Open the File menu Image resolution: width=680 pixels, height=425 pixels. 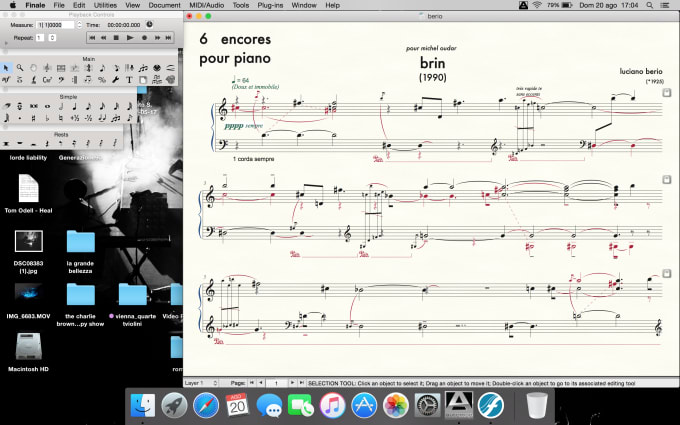coord(59,5)
